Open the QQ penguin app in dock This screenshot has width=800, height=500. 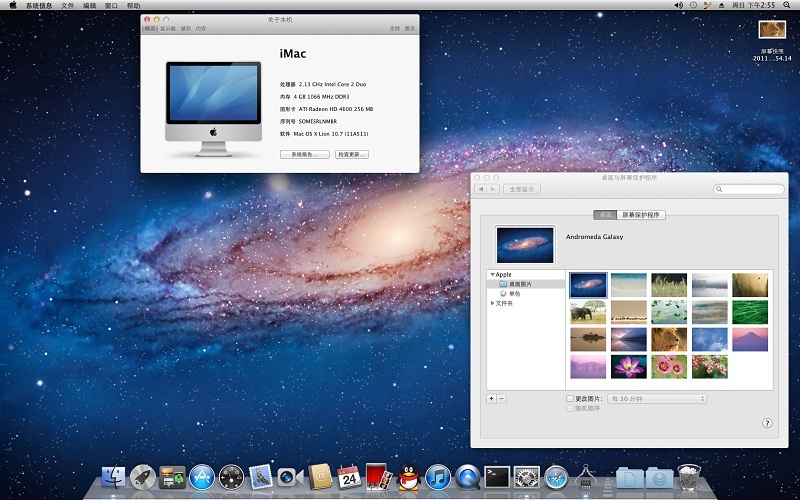(408, 477)
